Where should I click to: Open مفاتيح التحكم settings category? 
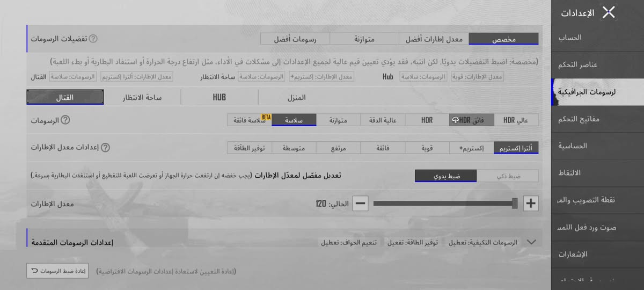[x=598, y=119]
